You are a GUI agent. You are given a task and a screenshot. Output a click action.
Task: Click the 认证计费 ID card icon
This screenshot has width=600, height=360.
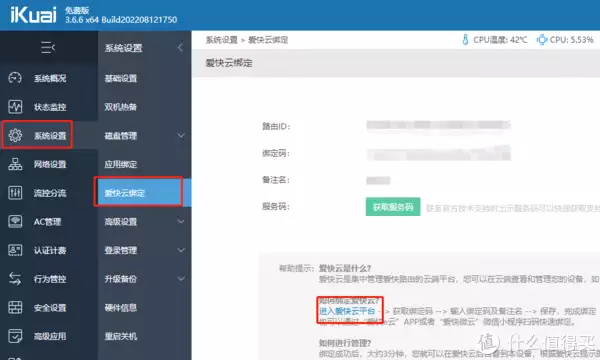click(x=15, y=250)
